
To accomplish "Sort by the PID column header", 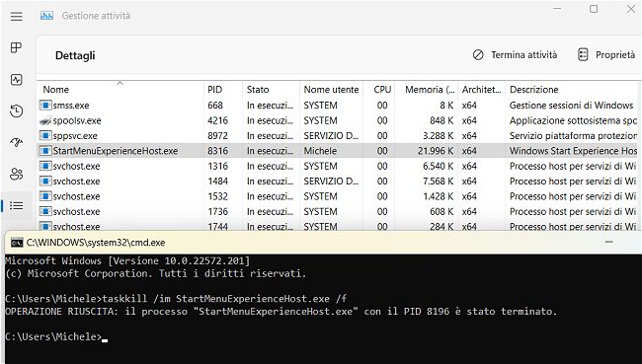I will tap(223, 89).
